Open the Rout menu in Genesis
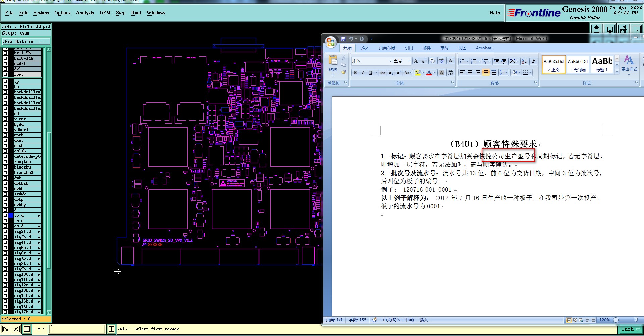 click(136, 13)
